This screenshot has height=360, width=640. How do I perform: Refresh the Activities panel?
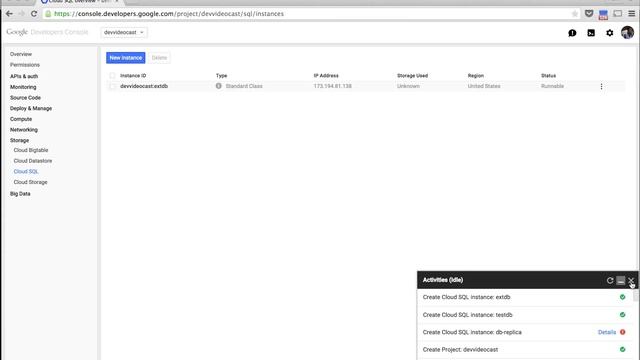(610, 280)
